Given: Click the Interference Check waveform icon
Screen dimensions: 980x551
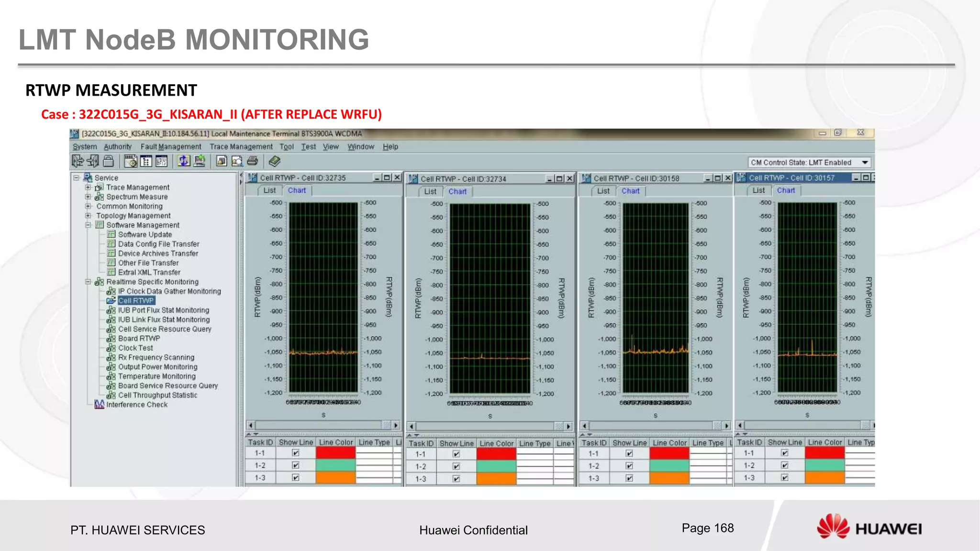Looking at the screenshot, I should (x=99, y=405).
